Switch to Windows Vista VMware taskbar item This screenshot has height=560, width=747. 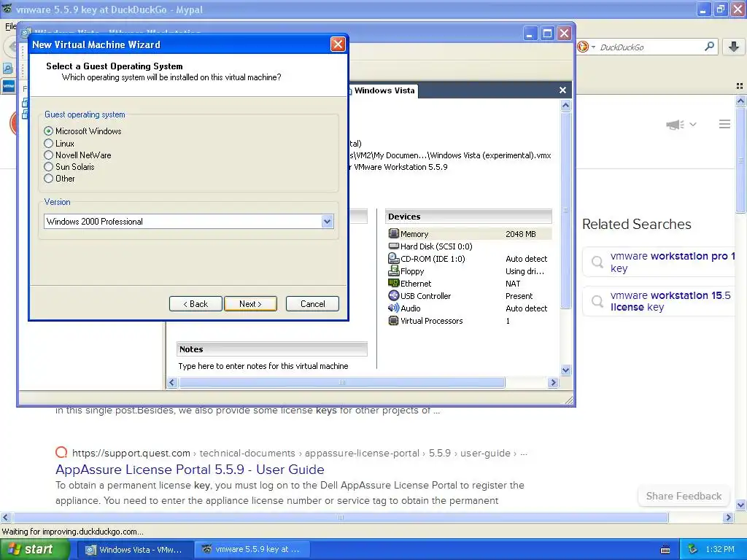click(x=135, y=550)
